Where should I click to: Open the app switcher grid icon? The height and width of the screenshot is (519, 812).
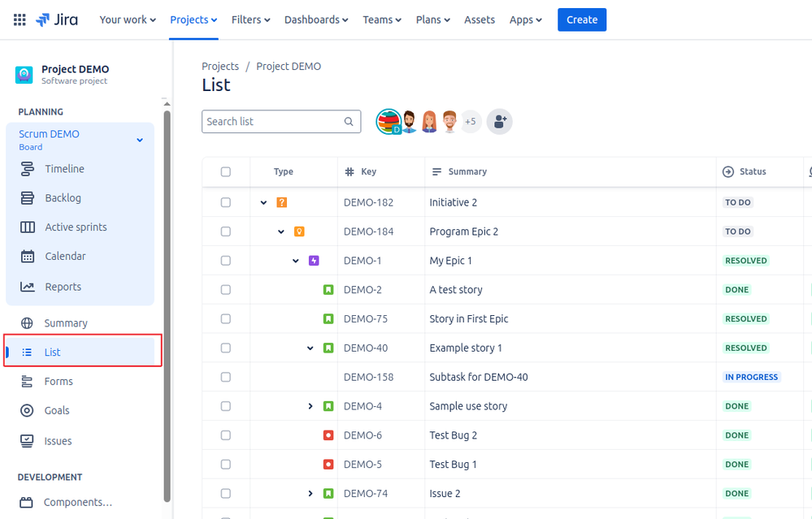20,19
